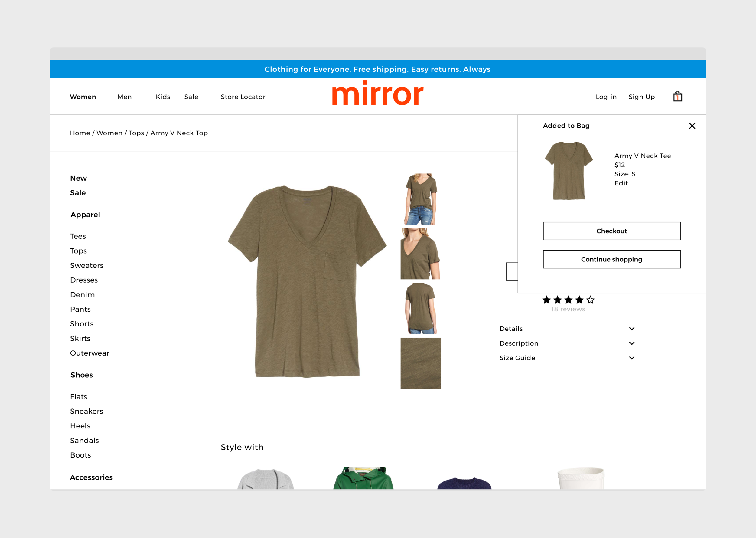The image size is (756, 538).
Task: Edit the bag item
Action: (621, 183)
